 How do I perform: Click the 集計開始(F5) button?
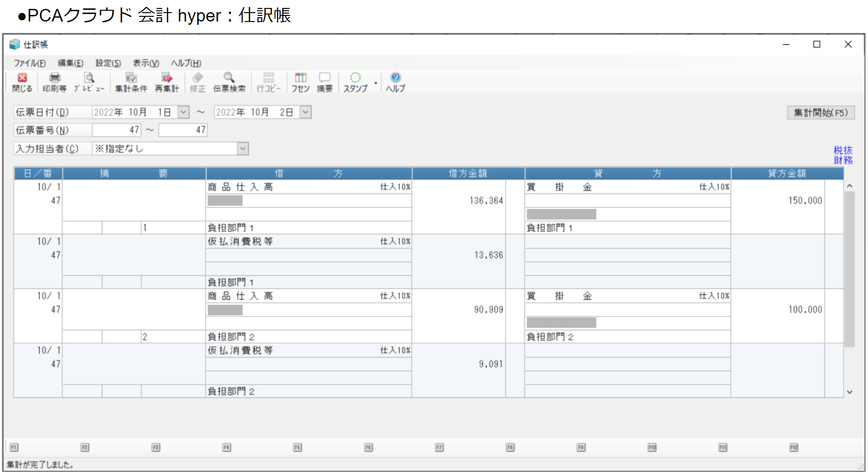click(x=821, y=113)
